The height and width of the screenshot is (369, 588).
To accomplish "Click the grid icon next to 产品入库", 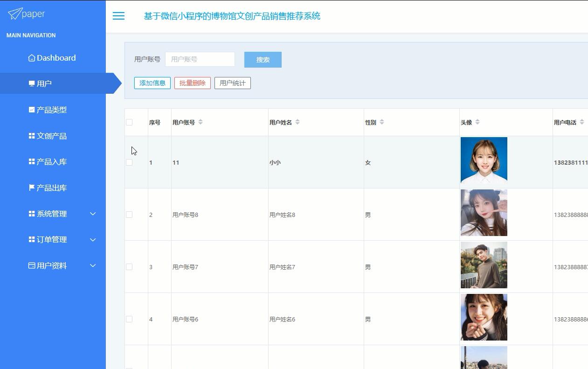I will (x=31, y=161).
